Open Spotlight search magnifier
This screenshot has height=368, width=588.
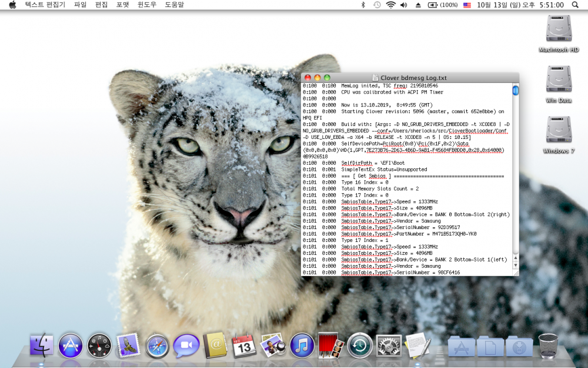575,5
